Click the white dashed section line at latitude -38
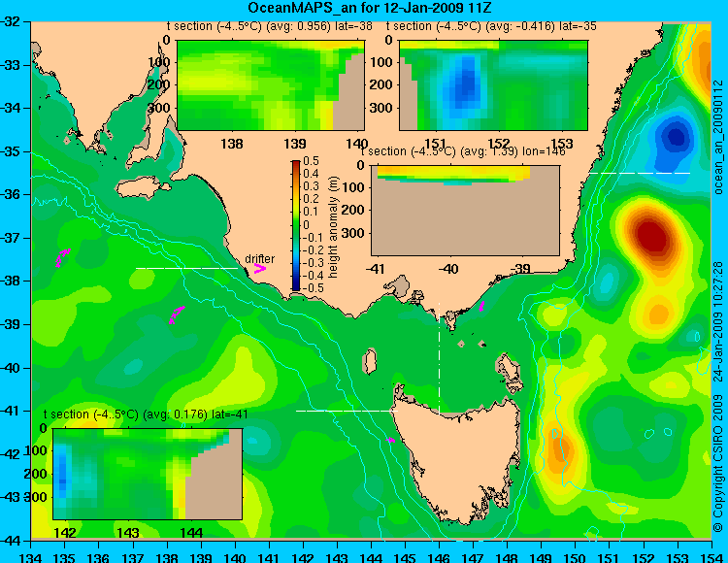The height and width of the screenshot is (563, 728). tap(186, 268)
